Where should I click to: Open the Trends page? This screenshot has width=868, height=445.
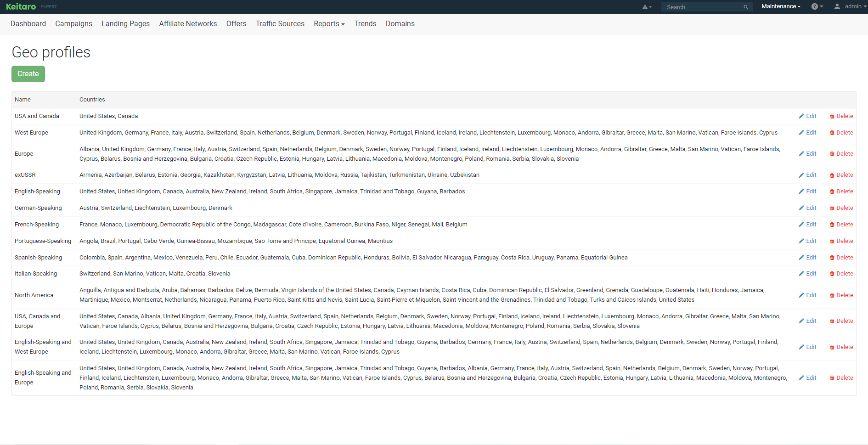pyautogui.click(x=365, y=24)
